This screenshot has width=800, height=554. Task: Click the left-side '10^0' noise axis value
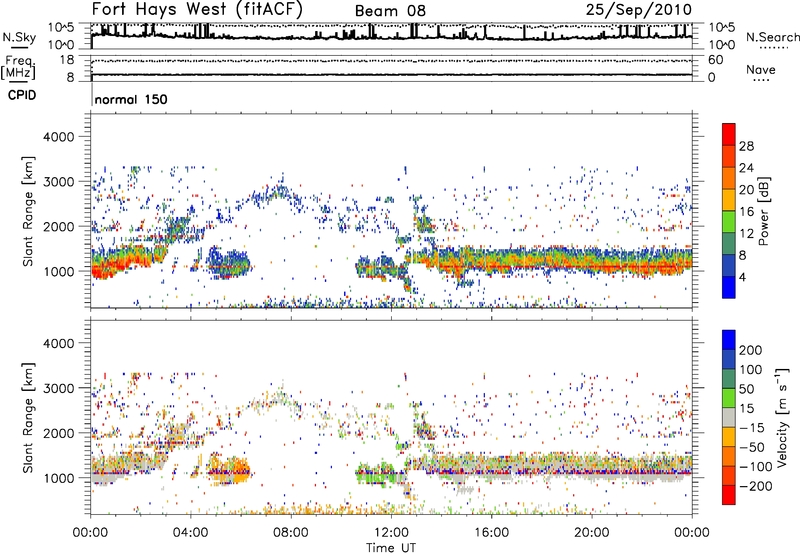[x=62, y=45]
